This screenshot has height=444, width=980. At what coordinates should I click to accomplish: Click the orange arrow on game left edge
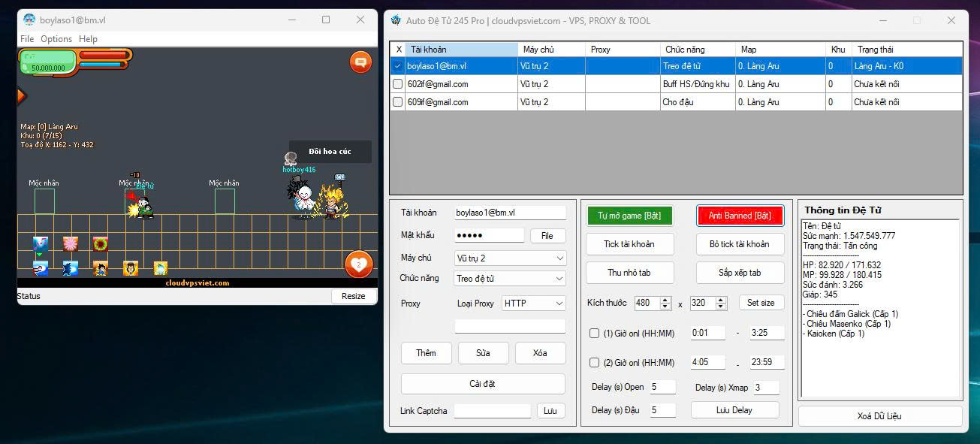click(21, 95)
